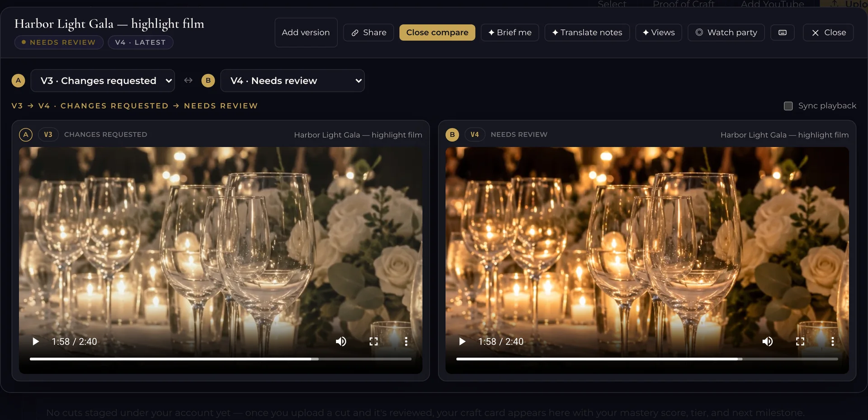The height and width of the screenshot is (420, 868).
Task: Play the V3 video in panel A
Action: 36,341
